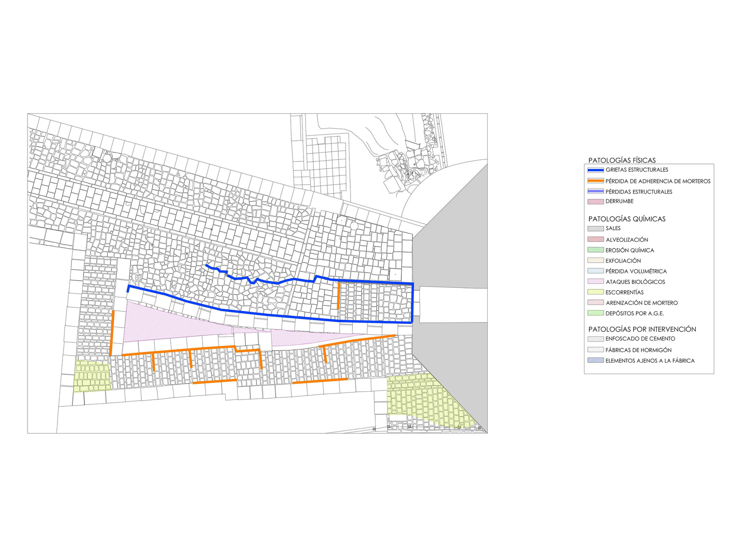Click the ALVEOLIZACIÓN label text
Viewport: 756px width, 534px height.
(627, 240)
